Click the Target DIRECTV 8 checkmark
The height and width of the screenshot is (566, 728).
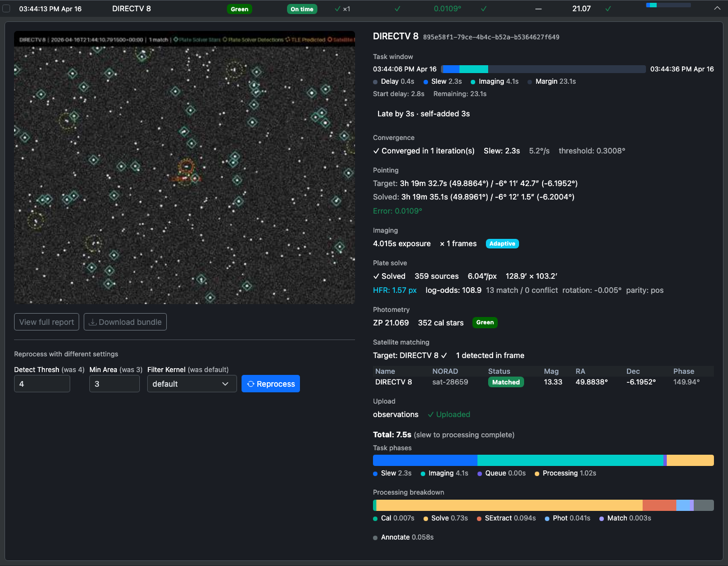tap(444, 355)
